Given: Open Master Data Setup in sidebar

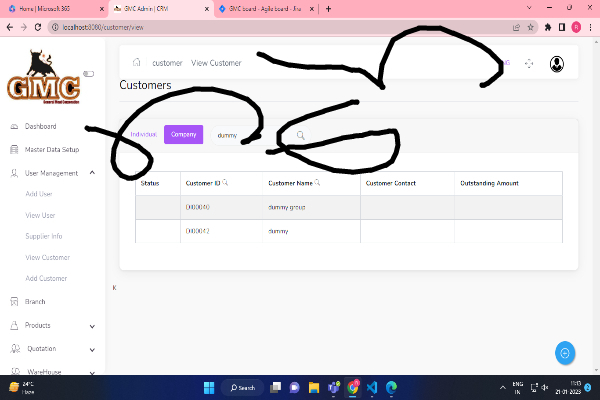Looking at the screenshot, I should [51, 150].
